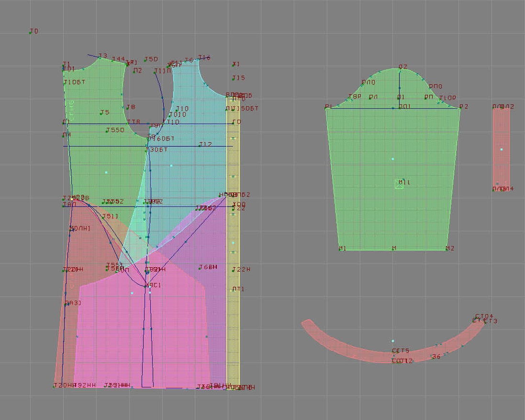Click sleeve corner point P1
This screenshot has width=525, height=420.
point(326,108)
